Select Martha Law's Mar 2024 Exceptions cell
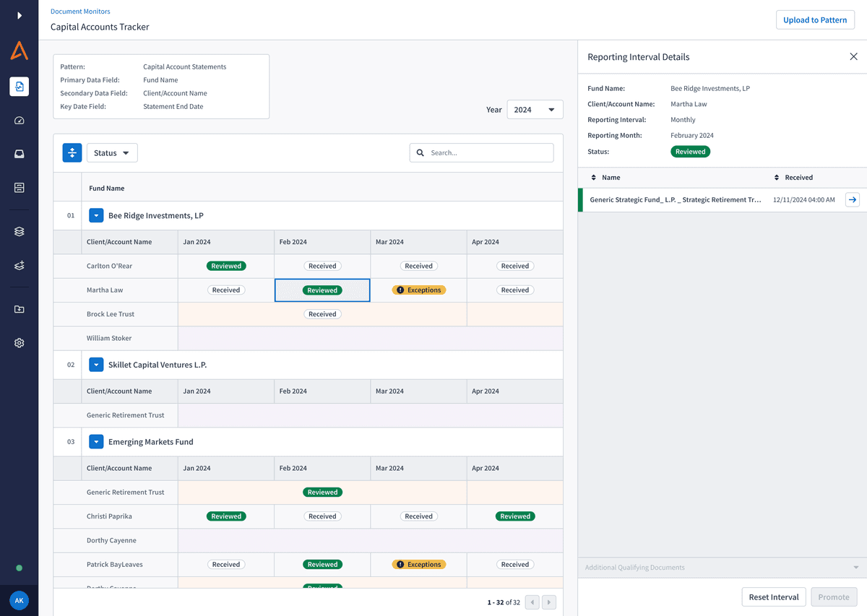 419,290
